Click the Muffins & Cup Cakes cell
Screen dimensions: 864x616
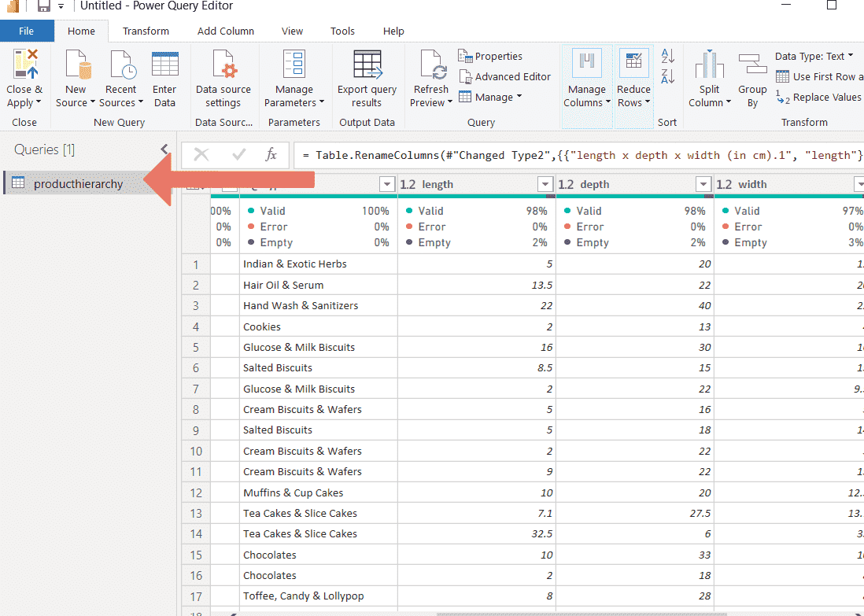(x=319, y=492)
